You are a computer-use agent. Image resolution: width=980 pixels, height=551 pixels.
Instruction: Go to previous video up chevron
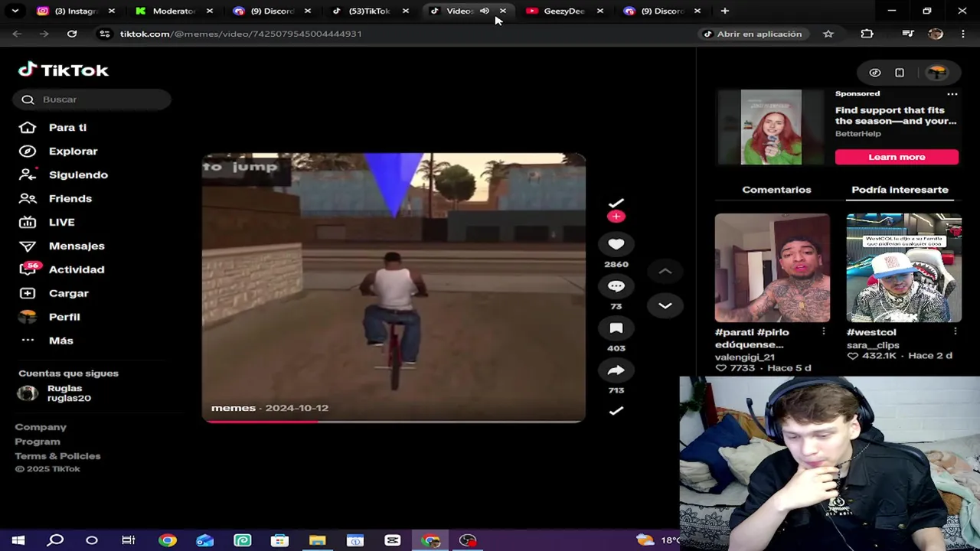click(x=665, y=271)
